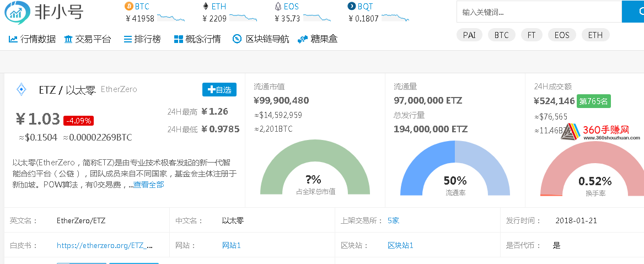
Task: Click the 糖果盒 candy icon
Action: pyautogui.click(x=303, y=40)
